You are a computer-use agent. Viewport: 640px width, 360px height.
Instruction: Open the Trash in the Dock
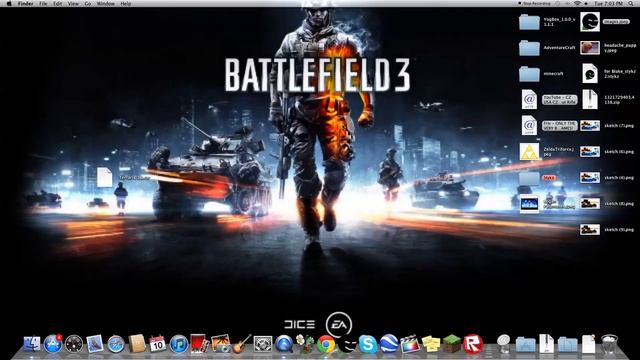pos(609,344)
